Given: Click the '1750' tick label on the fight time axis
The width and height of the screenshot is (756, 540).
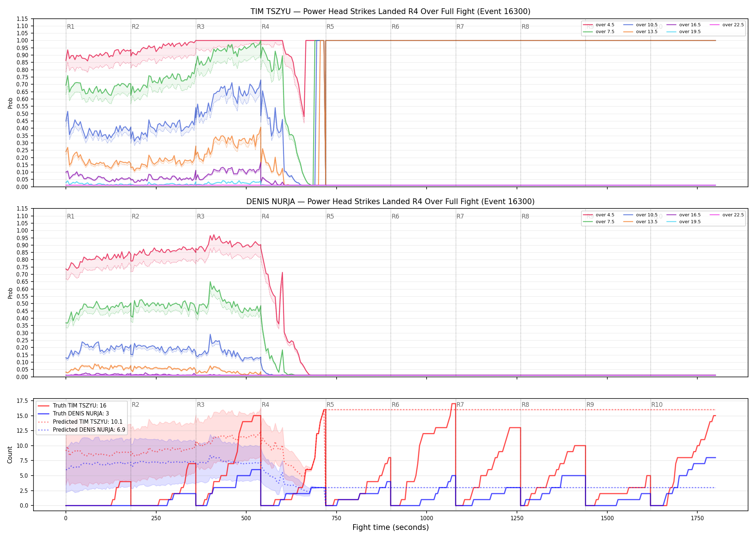Looking at the screenshot, I should pos(697,518).
